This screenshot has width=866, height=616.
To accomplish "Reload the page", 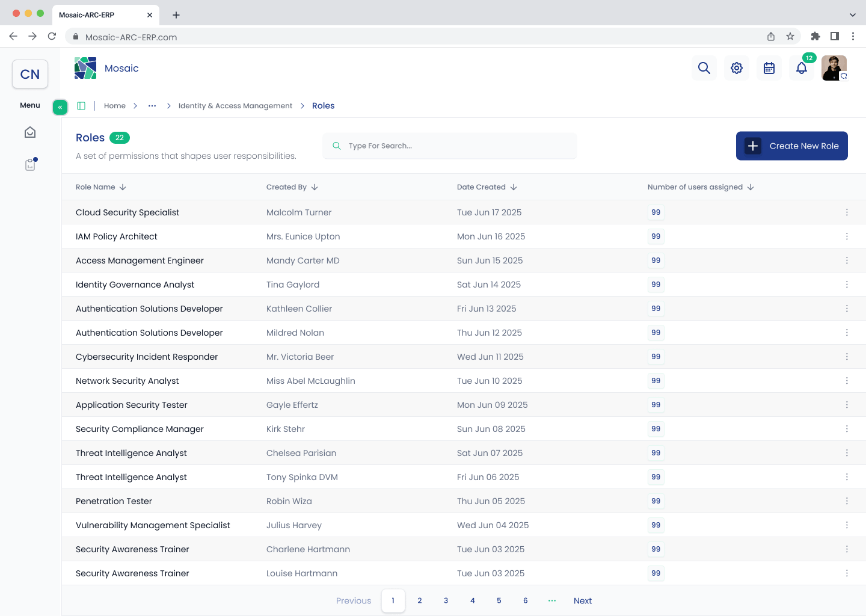I will tap(52, 37).
